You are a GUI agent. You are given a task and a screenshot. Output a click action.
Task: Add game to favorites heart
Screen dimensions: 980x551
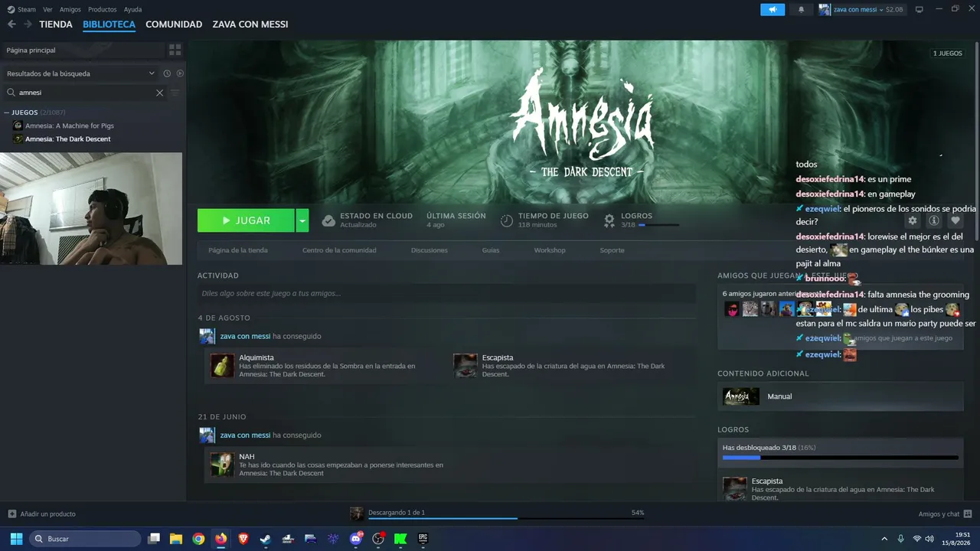tap(955, 220)
